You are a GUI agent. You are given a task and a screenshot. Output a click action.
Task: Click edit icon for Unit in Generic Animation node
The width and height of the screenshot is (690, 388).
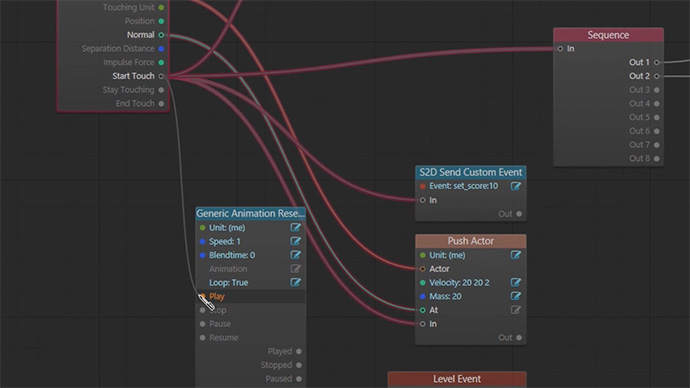point(295,227)
